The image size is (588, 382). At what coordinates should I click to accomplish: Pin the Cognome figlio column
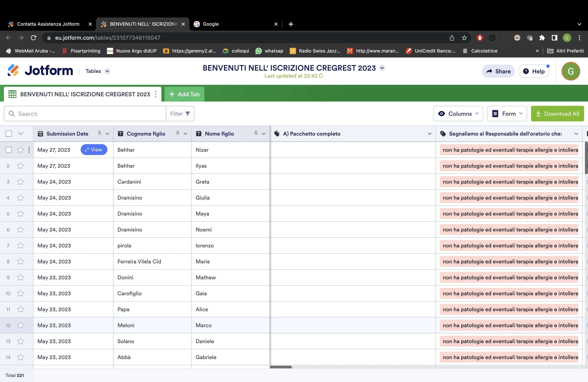click(x=178, y=133)
